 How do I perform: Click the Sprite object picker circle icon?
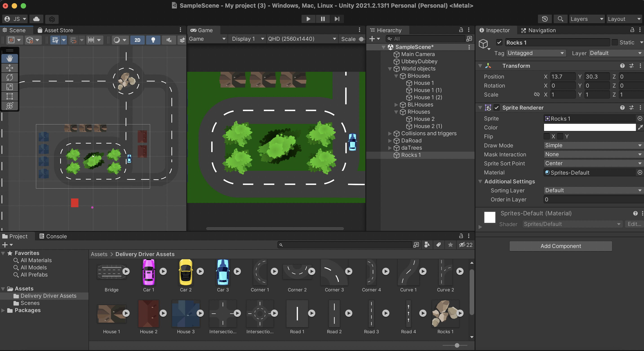pos(640,118)
